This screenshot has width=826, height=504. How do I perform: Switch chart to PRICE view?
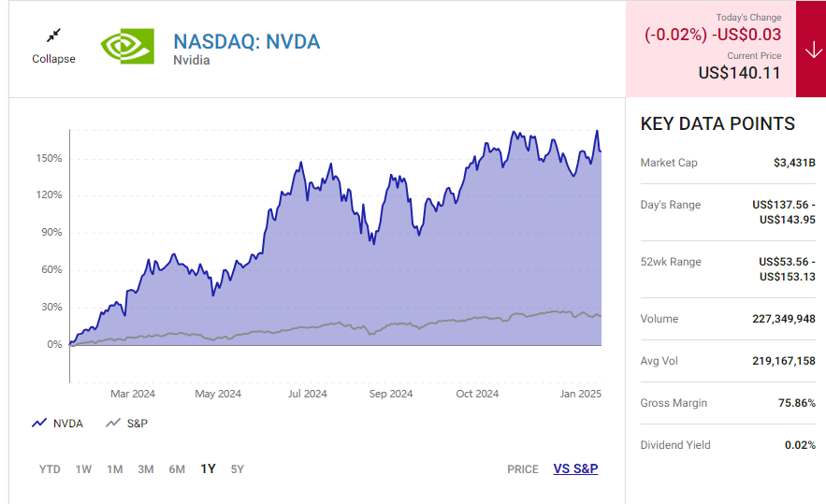click(523, 469)
